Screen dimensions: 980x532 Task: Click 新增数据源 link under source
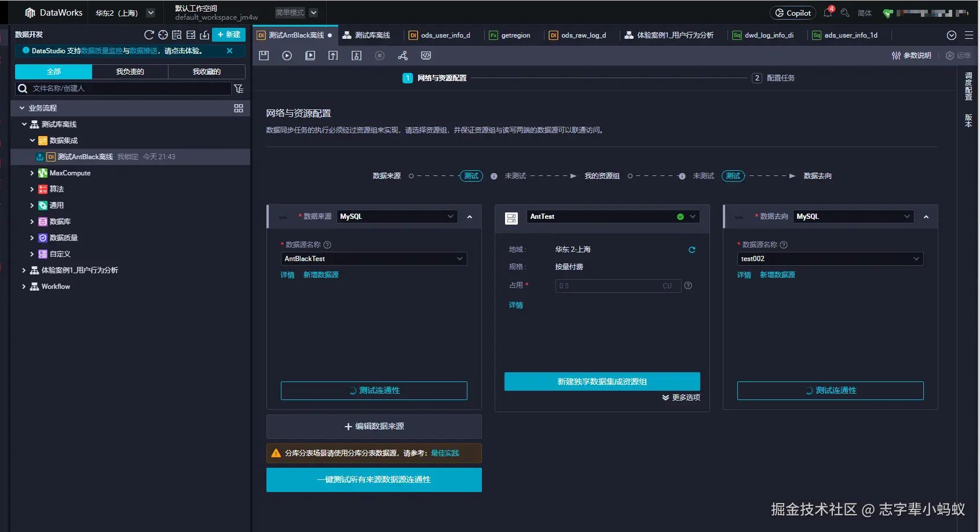click(x=321, y=275)
